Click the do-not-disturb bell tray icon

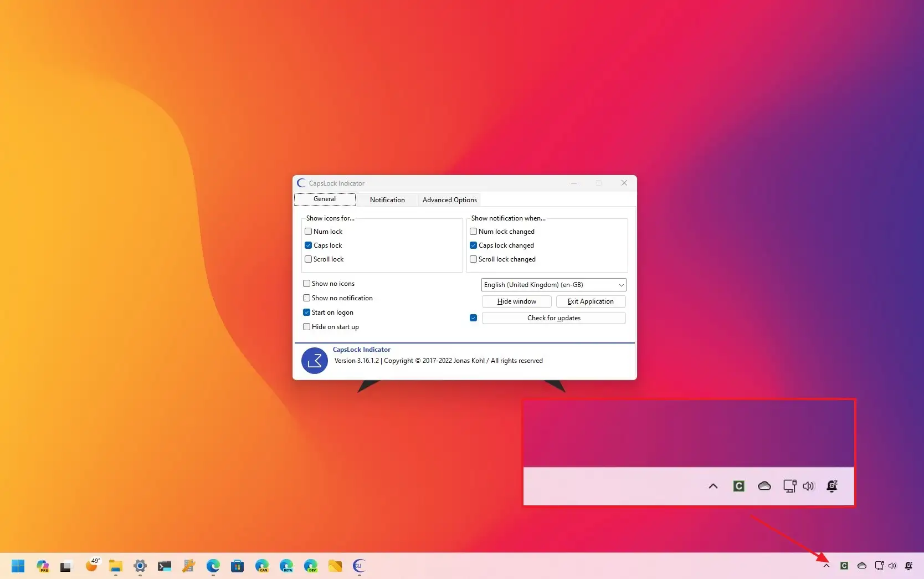coord(908,566)
